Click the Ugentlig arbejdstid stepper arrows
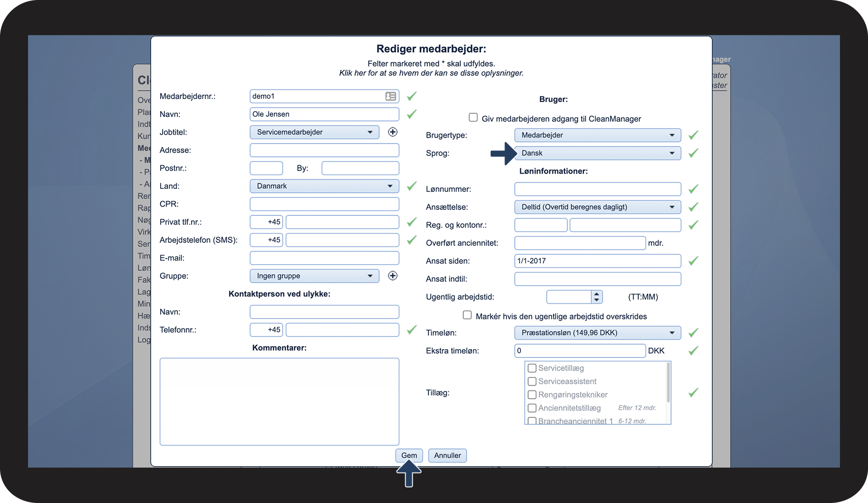 tap(597, 297)
